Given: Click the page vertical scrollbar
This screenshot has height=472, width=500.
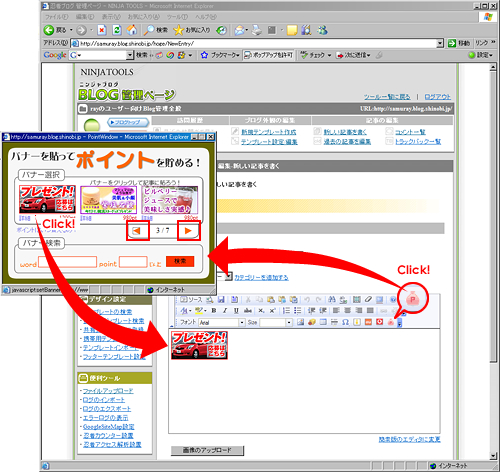Looking at the screenshot, I should [493, 217].
